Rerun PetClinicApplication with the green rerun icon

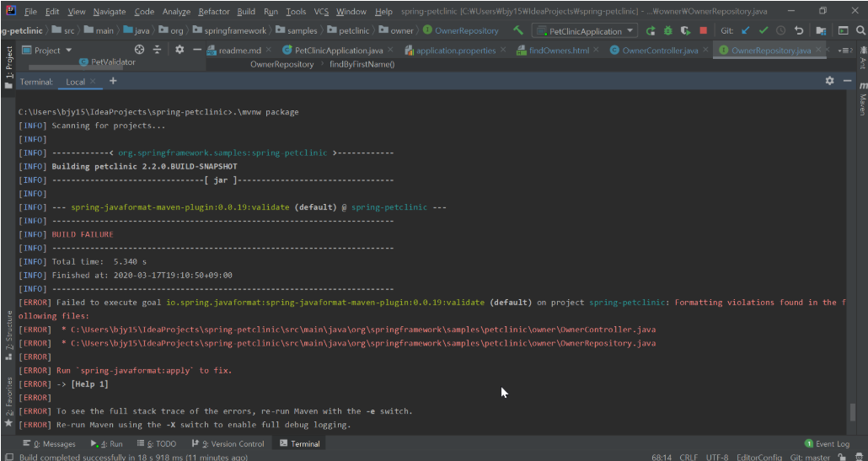[651, 31]
